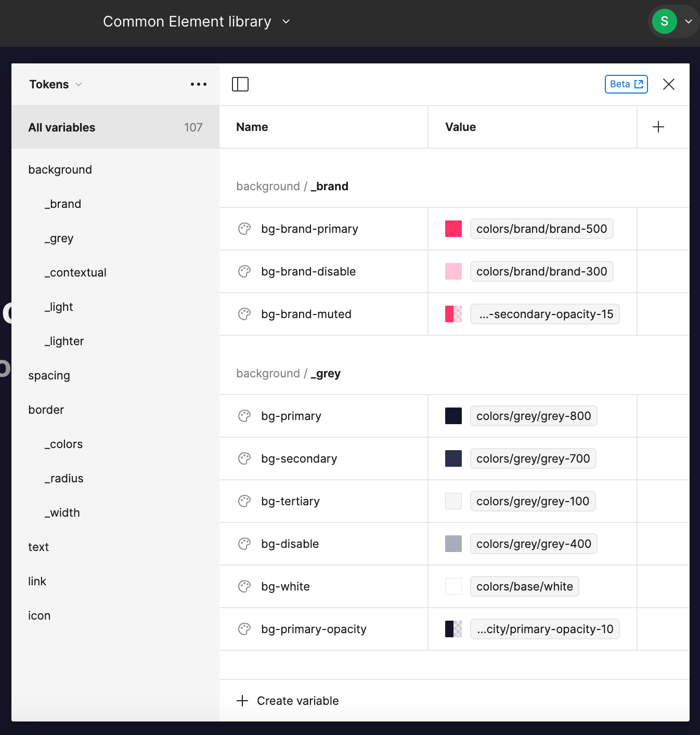The width and height of the screenshot is (700, 735).
Task: Select the _radius subgroup
Action: pyautogui.click(x=64, y=478)
